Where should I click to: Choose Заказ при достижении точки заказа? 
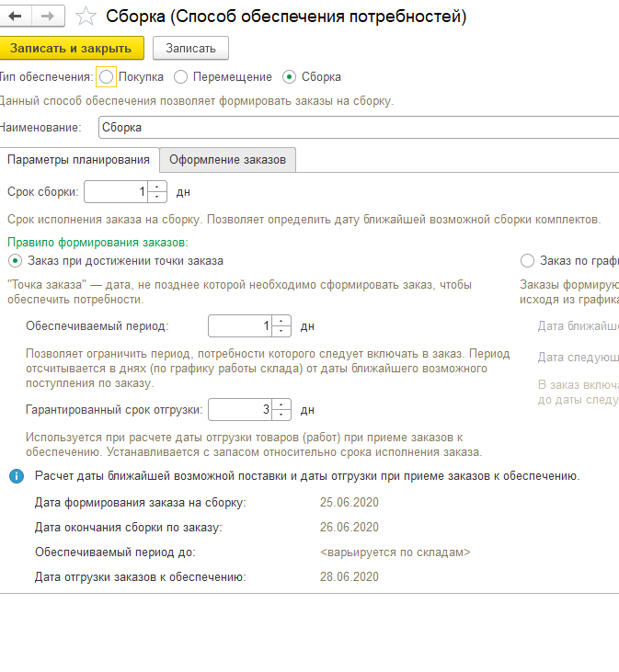(x=15, y=260)
